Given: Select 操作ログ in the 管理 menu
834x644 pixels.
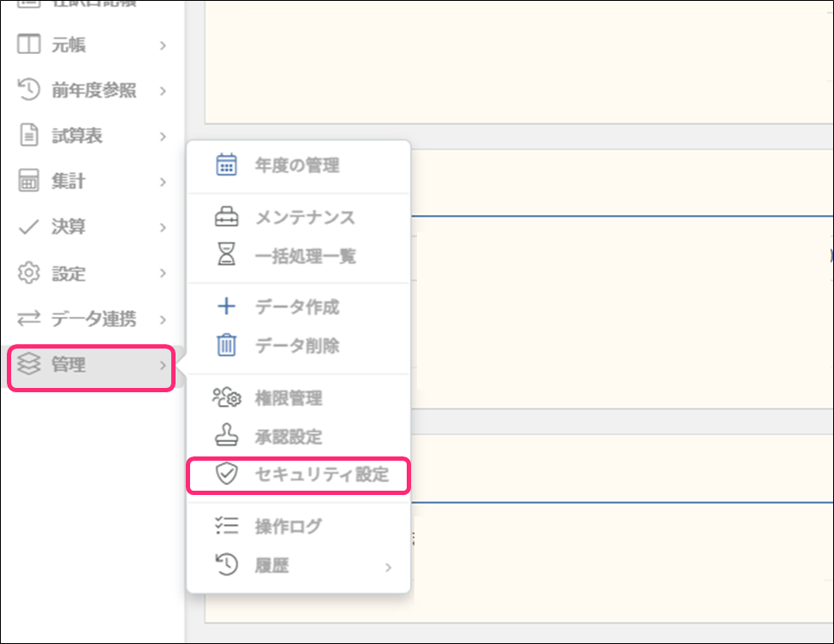Looking at the screenshot, I should pyautogui.click(x=289, y=527).
